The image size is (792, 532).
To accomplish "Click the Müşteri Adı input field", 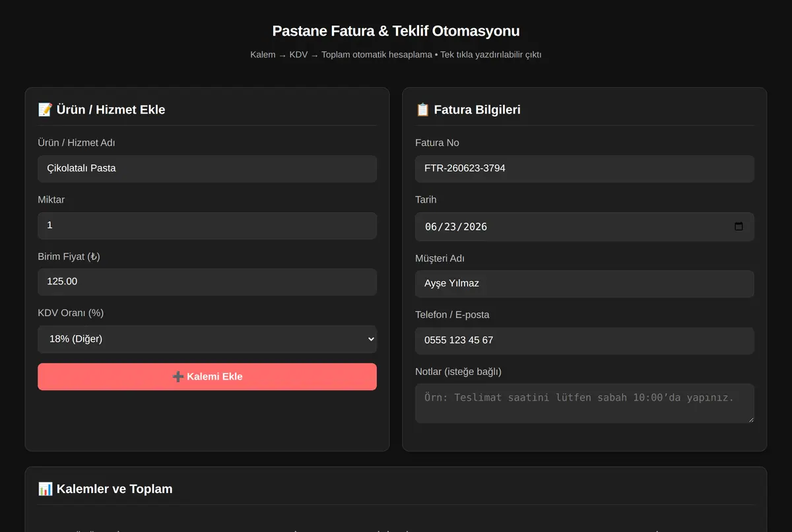I will tap(585, 283).
